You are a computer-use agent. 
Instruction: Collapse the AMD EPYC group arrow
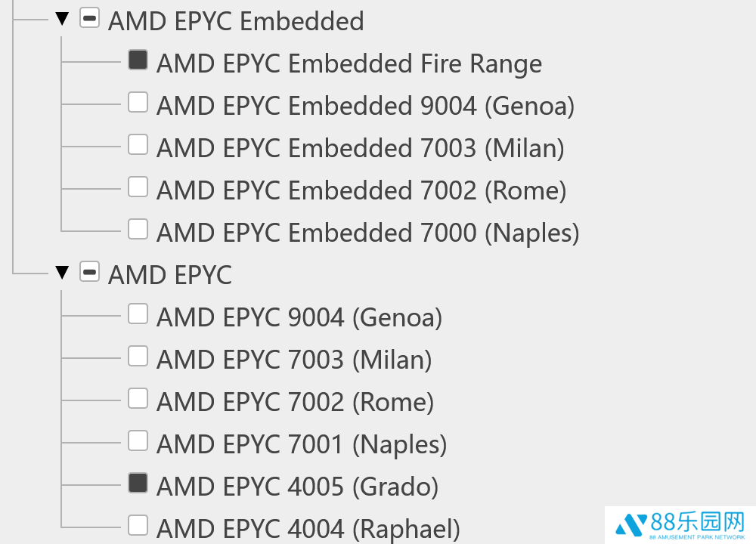click(62, 273)
